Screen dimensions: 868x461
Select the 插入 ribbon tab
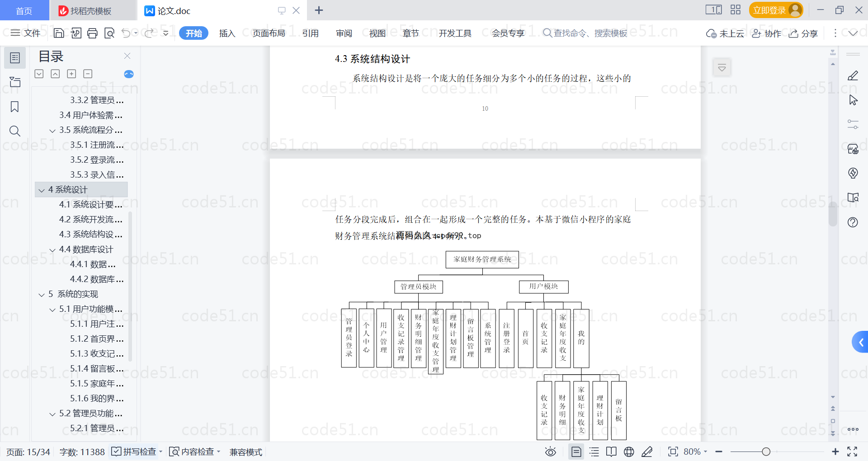[x=227, y=33]
